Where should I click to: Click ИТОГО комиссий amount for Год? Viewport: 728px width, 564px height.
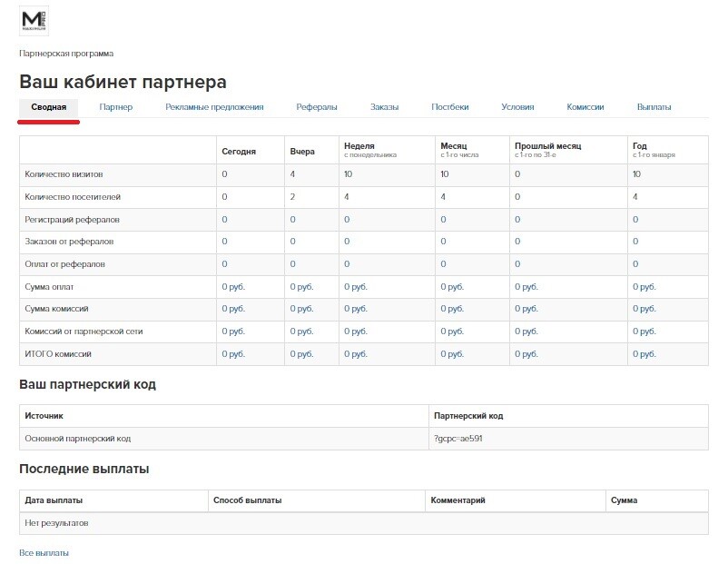click(x=644, y=354)
